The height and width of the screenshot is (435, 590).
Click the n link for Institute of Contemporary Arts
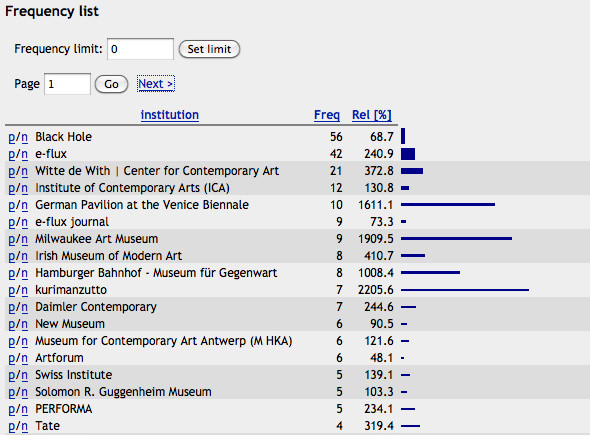(x=24, y=188)
